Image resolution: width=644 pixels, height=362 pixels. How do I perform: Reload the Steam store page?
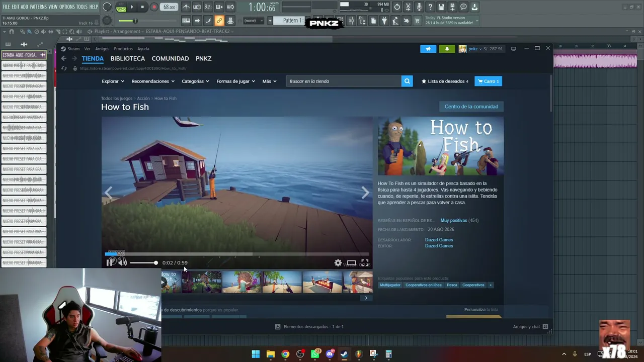[x=64, y=68]
